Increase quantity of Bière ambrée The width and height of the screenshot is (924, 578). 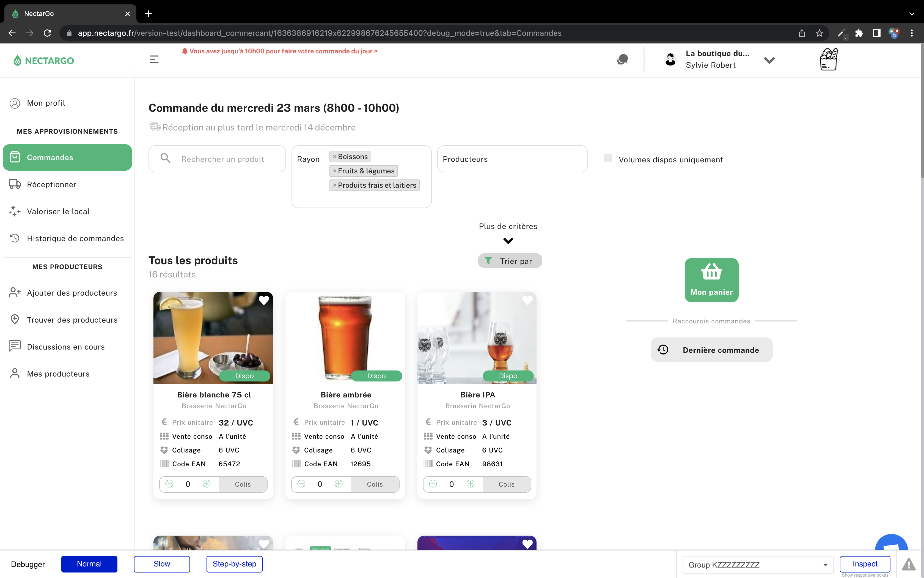tap(339, 484)
